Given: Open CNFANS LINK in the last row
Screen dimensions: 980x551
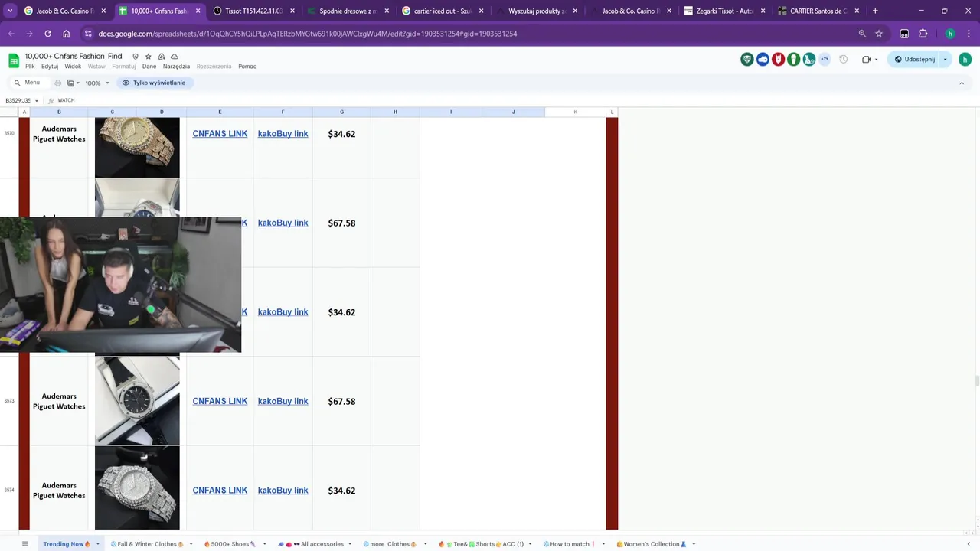Looking at the screenshot, I should 220,491.
